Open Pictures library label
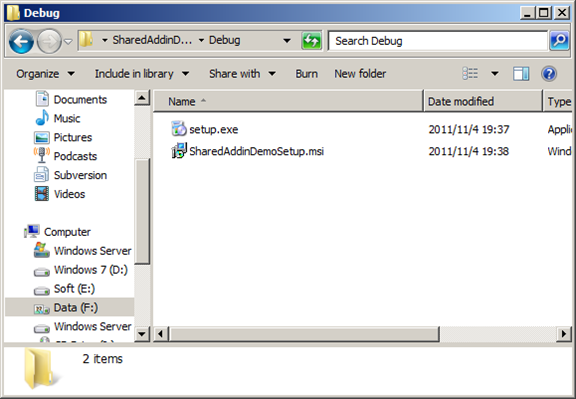The height and width of the screenshot is (399, 576). (x=73, y=137)
